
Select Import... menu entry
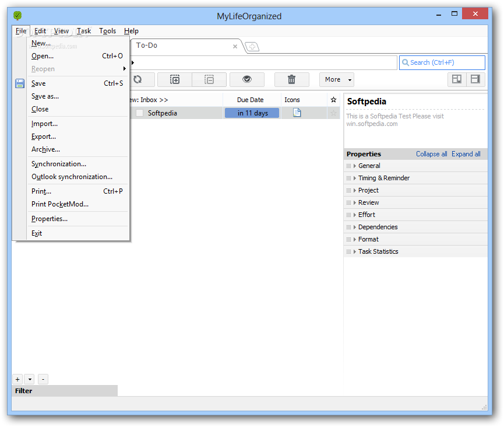[77, 124]
